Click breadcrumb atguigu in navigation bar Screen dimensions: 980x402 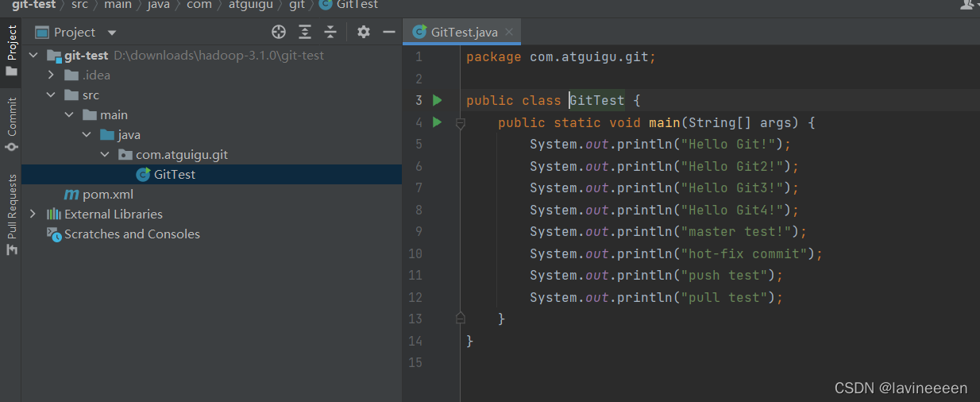point(250,5)
